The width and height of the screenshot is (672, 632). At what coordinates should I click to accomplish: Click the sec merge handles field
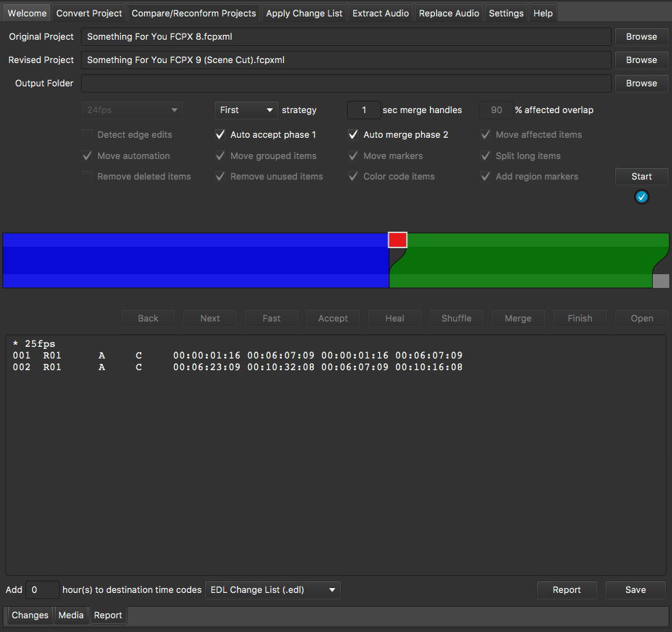(364, 110)
